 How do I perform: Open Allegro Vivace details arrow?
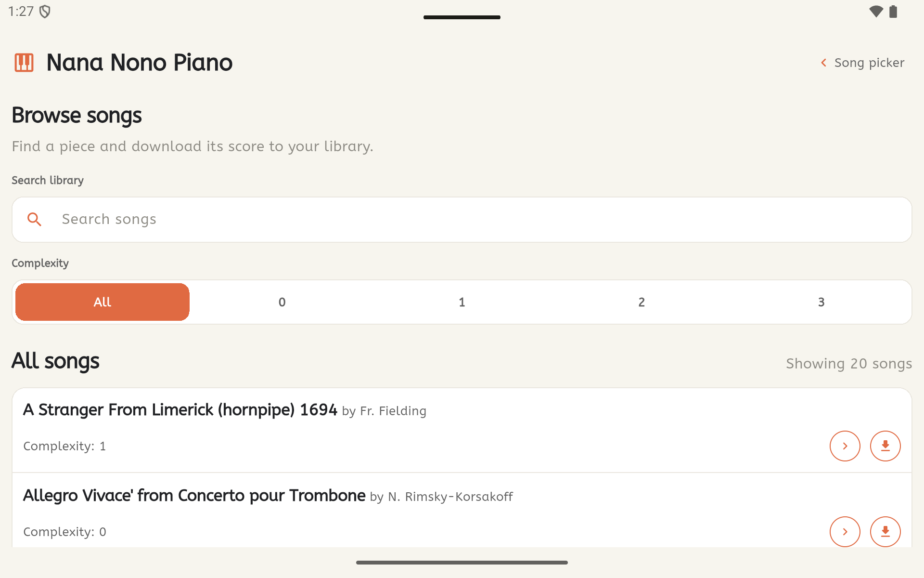pos(845,532)
